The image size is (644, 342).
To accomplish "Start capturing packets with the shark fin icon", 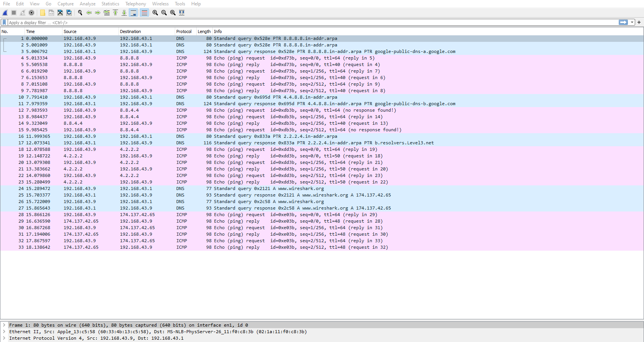I will coord(5,13).
